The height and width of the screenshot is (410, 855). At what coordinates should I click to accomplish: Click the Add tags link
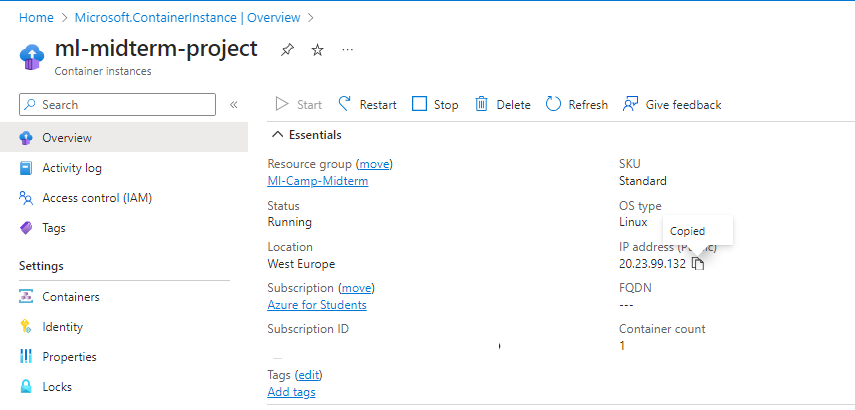pos(291,391)
